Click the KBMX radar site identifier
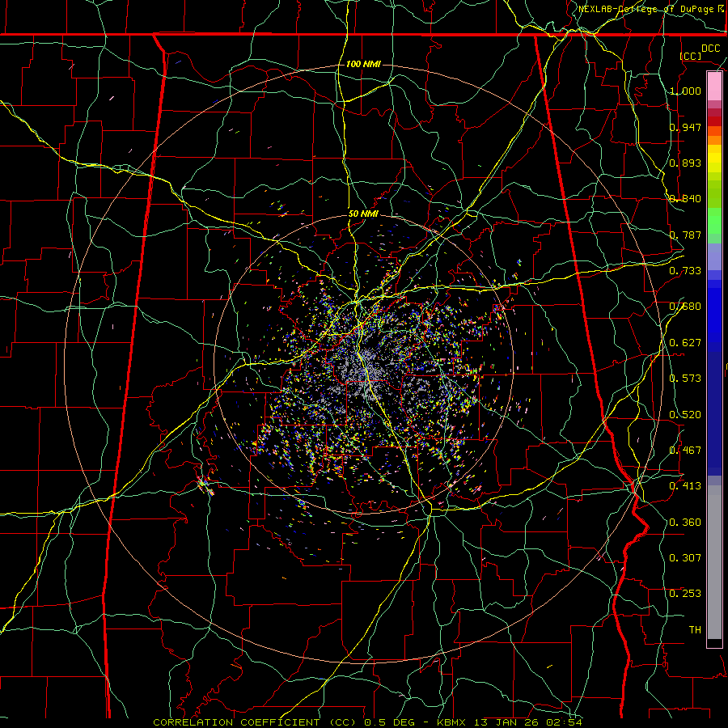This screenshot has width=728, height=728. coord(451,722)
